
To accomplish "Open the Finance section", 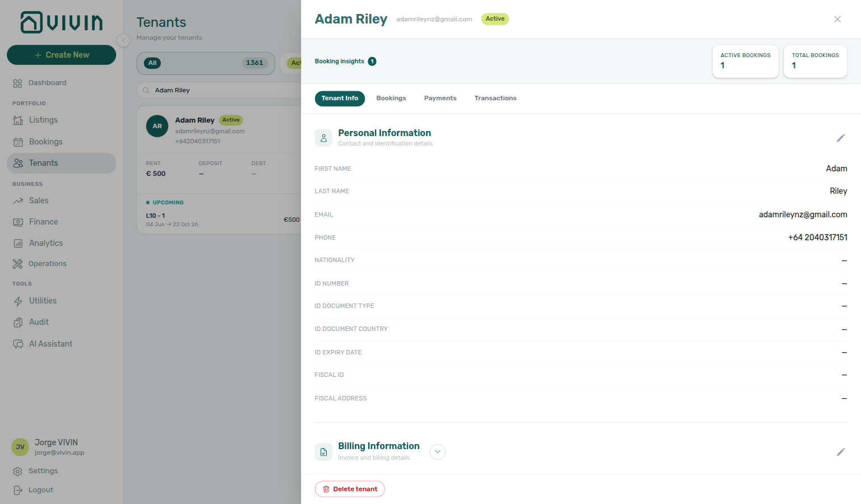I will [x=43, y=222].
